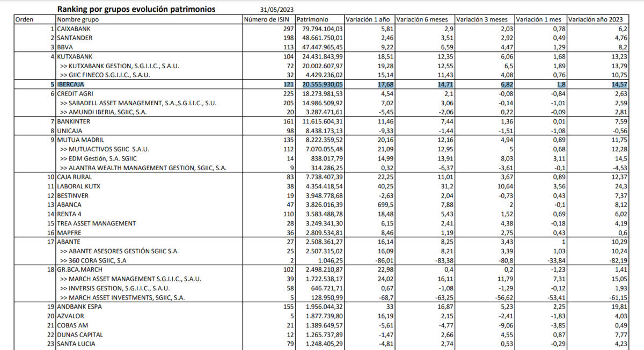Viewport: 644px width, 350px height.
Task: Click the 'Variación 6 meses' header
Action: point(423,19)
